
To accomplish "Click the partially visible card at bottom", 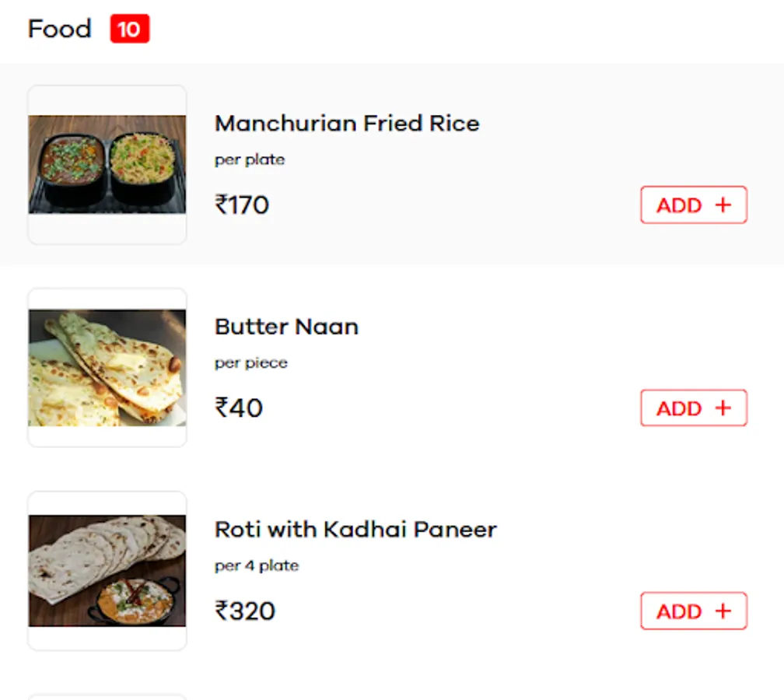I will pyautogui.click(x=107, y=696).
